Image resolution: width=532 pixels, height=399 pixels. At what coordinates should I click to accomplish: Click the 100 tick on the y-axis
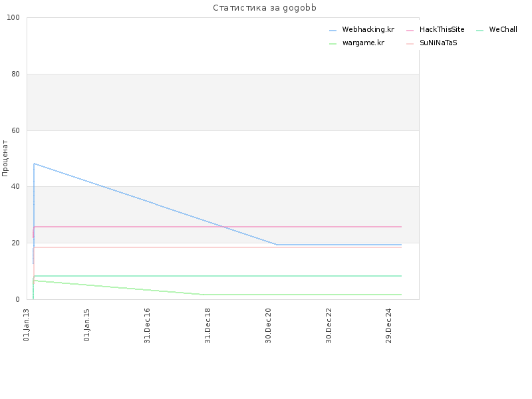(x=13, y=18)
